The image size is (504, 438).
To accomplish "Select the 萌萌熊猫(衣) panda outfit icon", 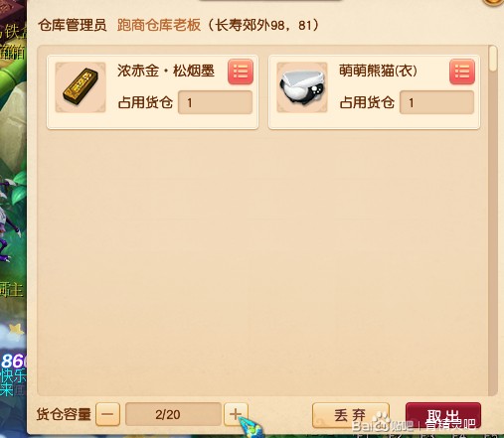I will click(x=302, y=87).
